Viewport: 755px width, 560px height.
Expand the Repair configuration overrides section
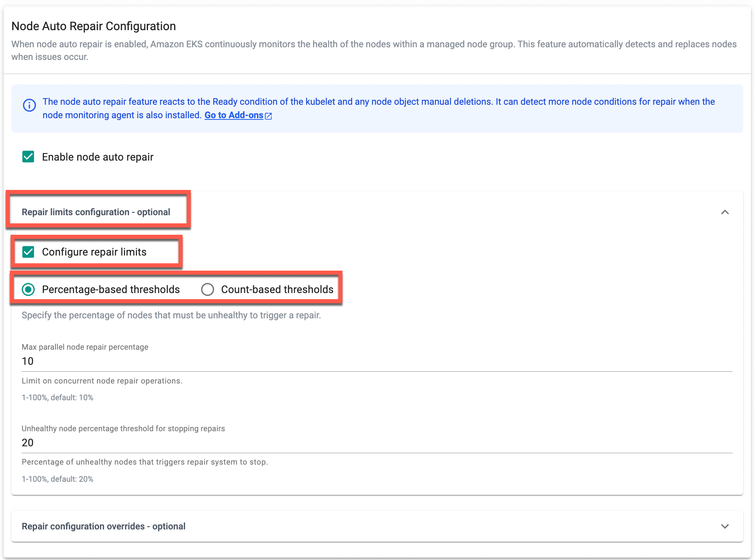(724, 527)
